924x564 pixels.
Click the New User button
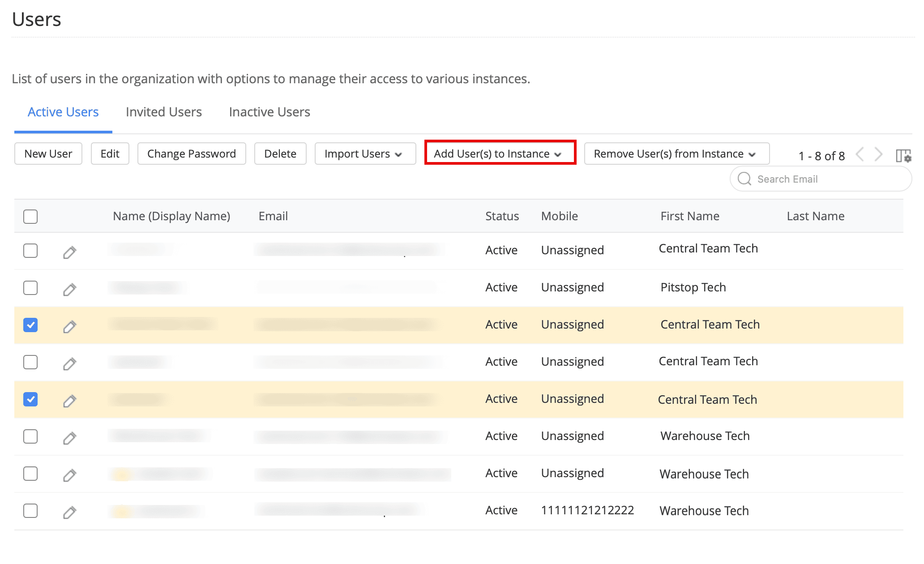(x=48, y=154)
